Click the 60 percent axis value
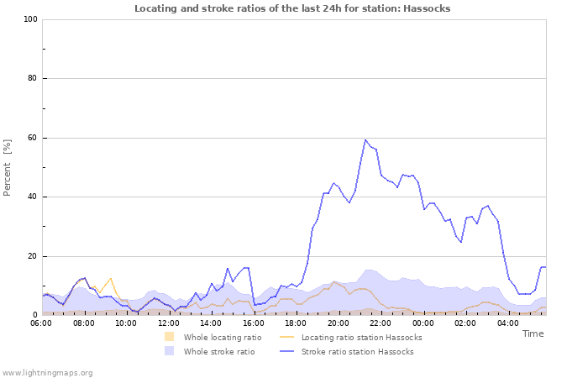 coord(33,138)
